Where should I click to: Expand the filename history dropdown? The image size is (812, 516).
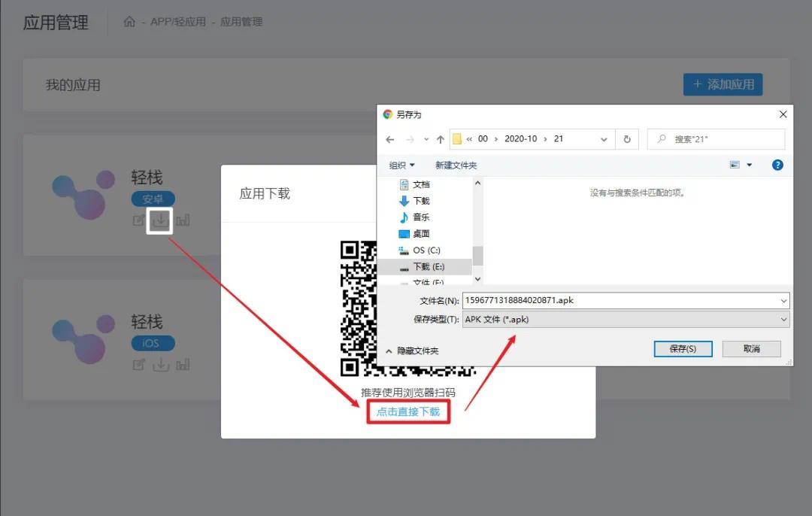pyautogui.click(x=784, y=300)
